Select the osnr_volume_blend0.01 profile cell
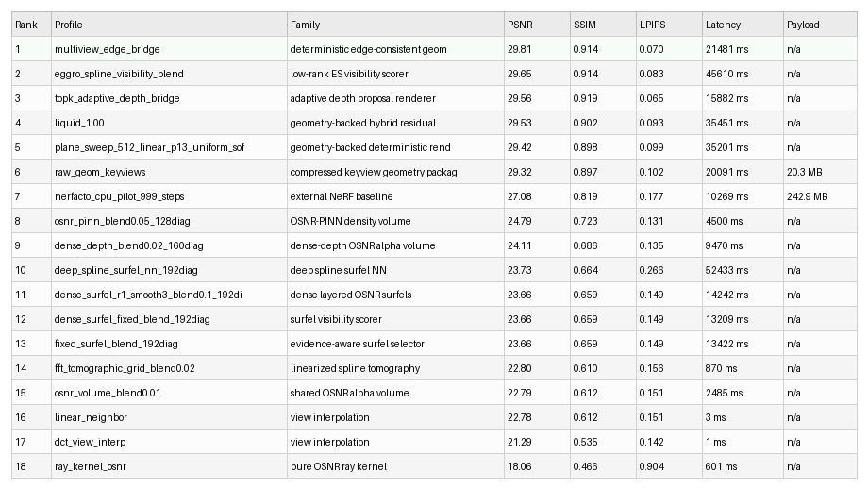The height and width of the screenshot is (489, 868). (170, 393)
